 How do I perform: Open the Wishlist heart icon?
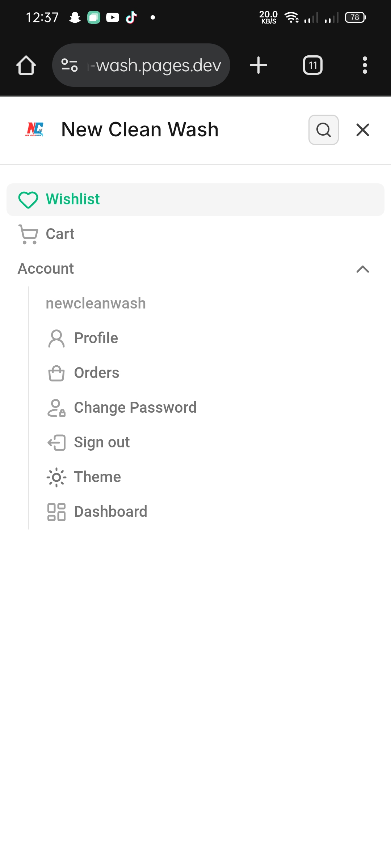coord(28,200)
